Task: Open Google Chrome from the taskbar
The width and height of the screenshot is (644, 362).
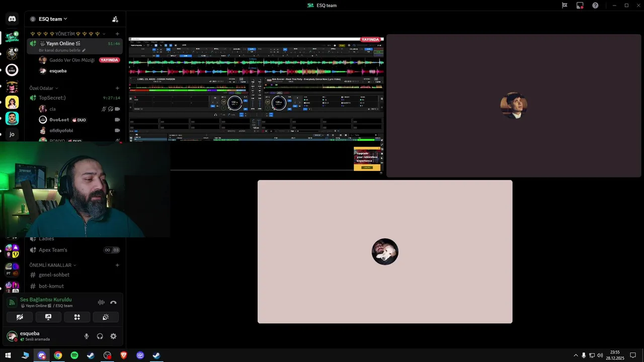Action: click(x=58, y=355)
